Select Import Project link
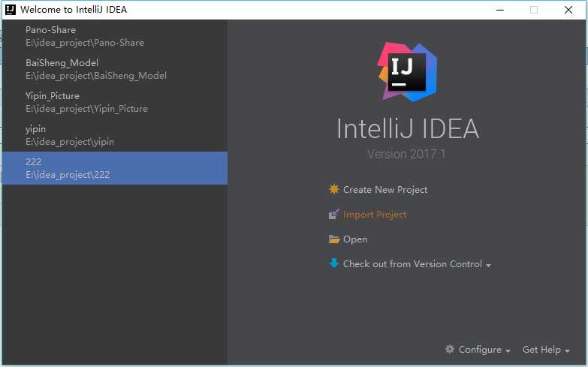This screenshot has width=588, height=367. [375, 215]
